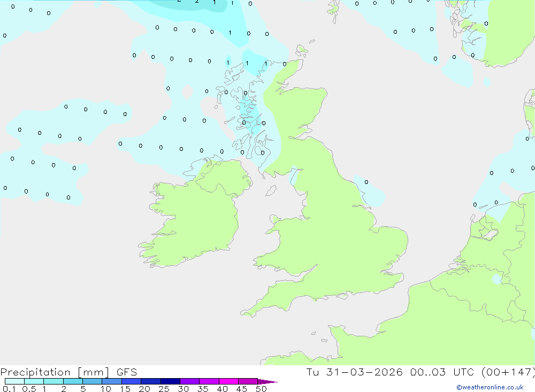This screenshot has width=535, height=392.
Task: Select the 40–45 mm magenta legend swatch
Action: click(x=228, y=381)
